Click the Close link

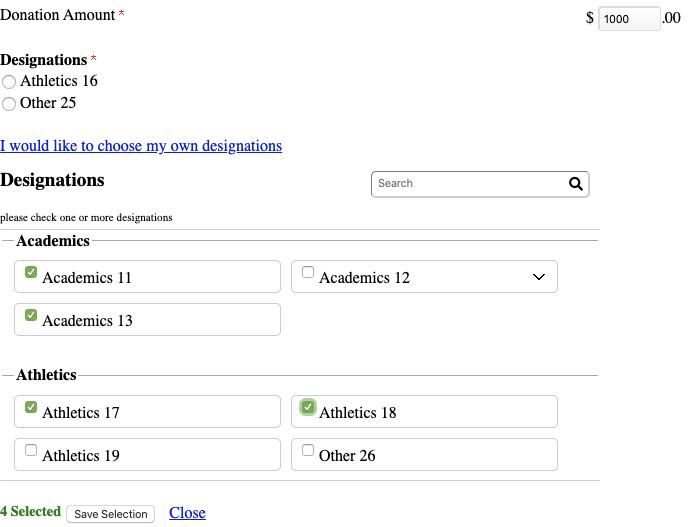tap(187, 513)
